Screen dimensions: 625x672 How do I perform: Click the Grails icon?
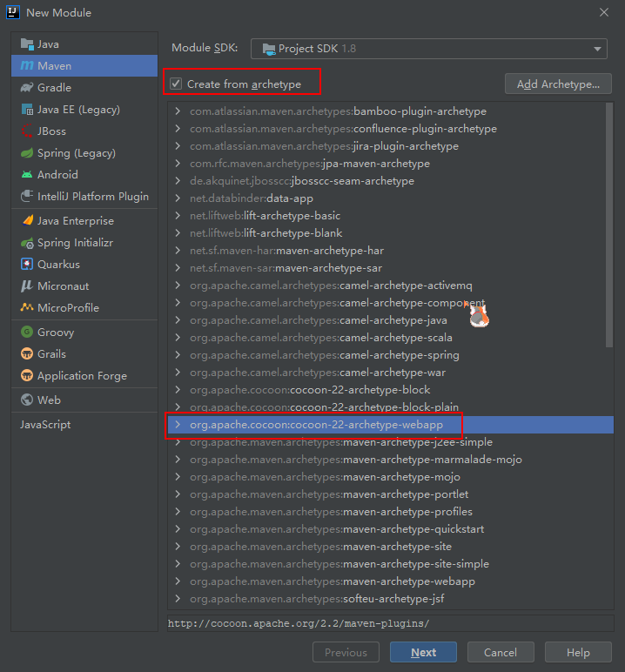point(27,353)
